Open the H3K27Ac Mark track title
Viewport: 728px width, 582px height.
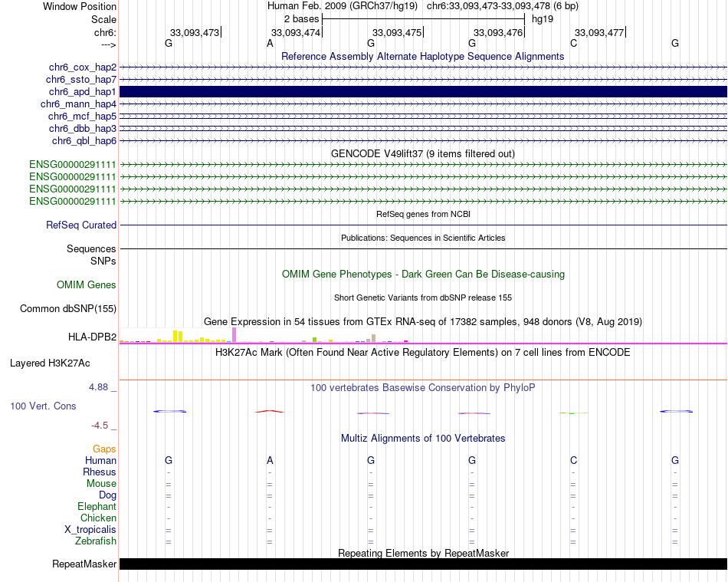(x=422, y=352)
